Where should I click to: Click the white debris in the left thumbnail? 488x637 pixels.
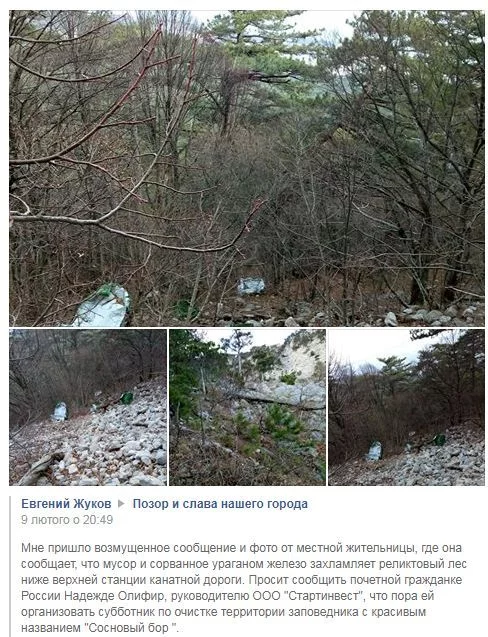coord(60,411)
